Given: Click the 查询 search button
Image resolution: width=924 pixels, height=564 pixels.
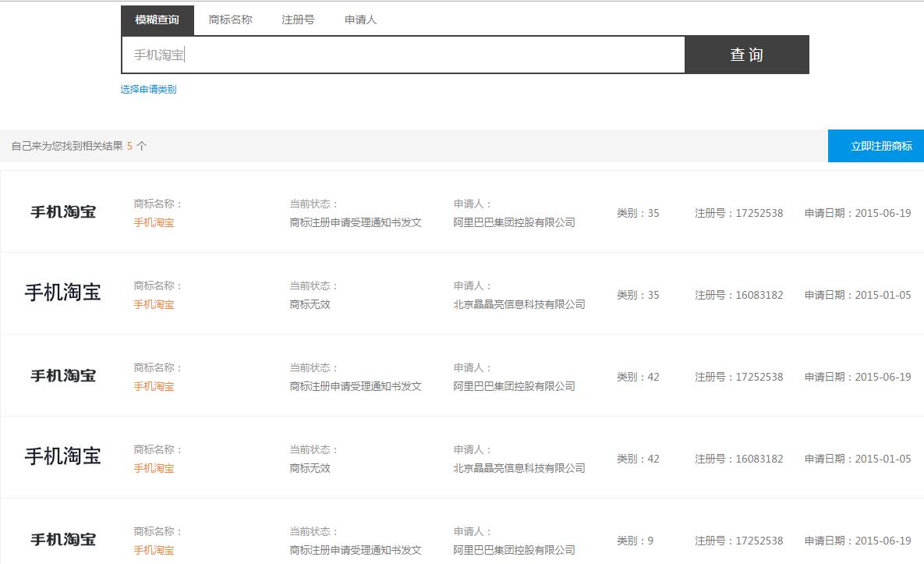Looking at the screenshot, I should (x=747, y=55).
